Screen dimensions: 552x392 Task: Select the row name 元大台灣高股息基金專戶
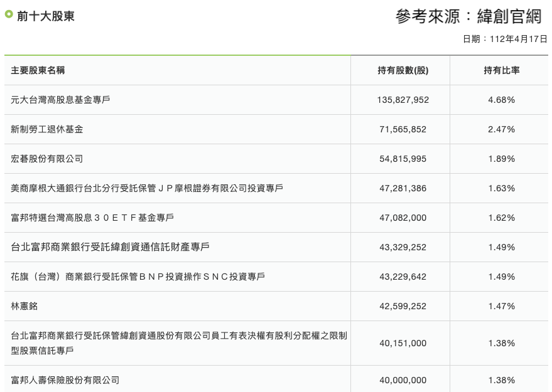[x=60, y=100]
